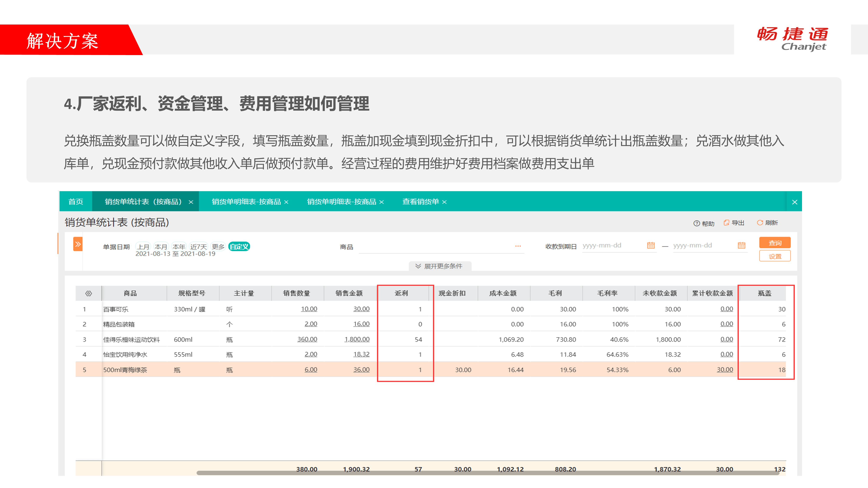The image size is (868, 488).
Task: Select the 近7天 date range option
Action: pyautogui.click(x=199, y=247)
